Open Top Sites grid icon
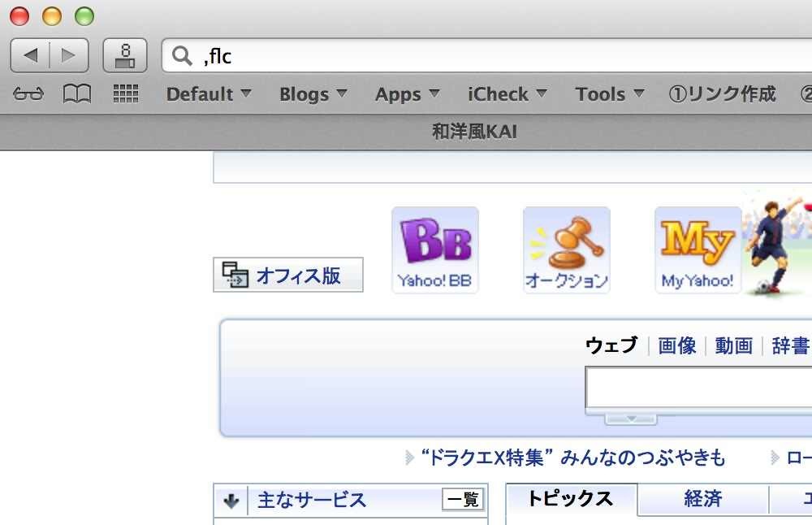This screenshot has width=812, height=525. (x=126, y=93)
